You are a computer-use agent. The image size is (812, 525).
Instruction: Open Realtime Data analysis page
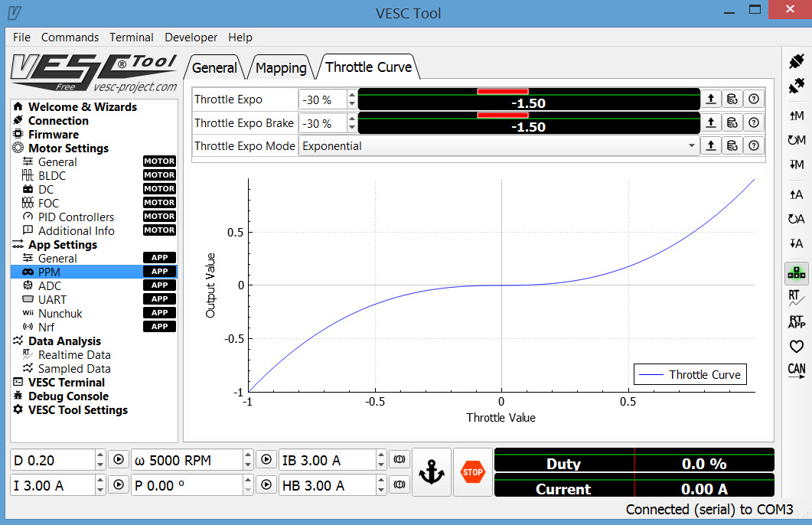click(74, 355)
